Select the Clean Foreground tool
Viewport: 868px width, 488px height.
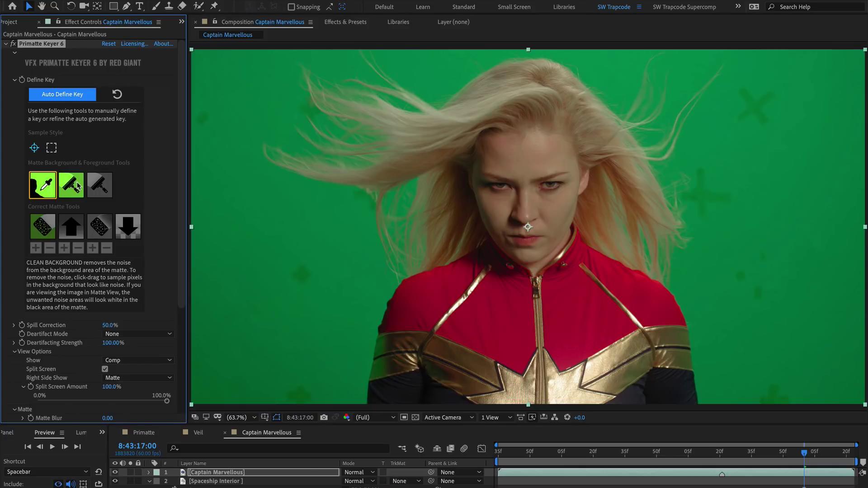(x=99, y=185)
